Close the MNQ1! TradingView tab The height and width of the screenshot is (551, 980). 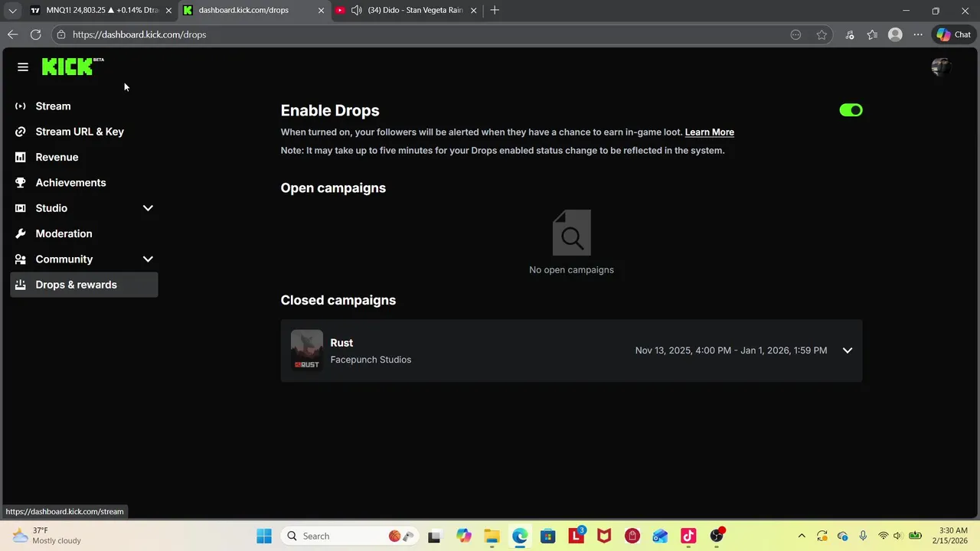click(168, 11)
